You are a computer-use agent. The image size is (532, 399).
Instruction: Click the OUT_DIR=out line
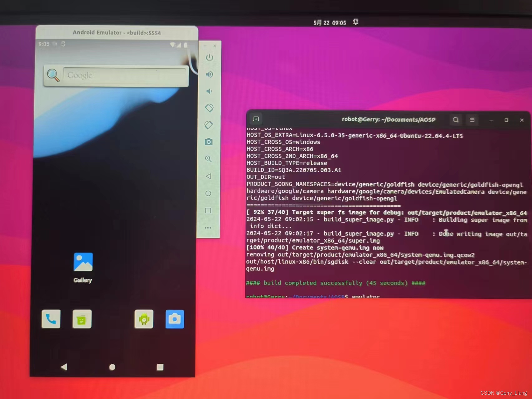[266, 177]
